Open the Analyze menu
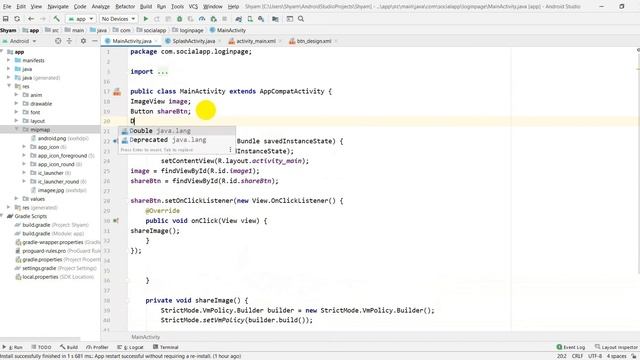This screenshot has height=360, width=640. [100, 7]
